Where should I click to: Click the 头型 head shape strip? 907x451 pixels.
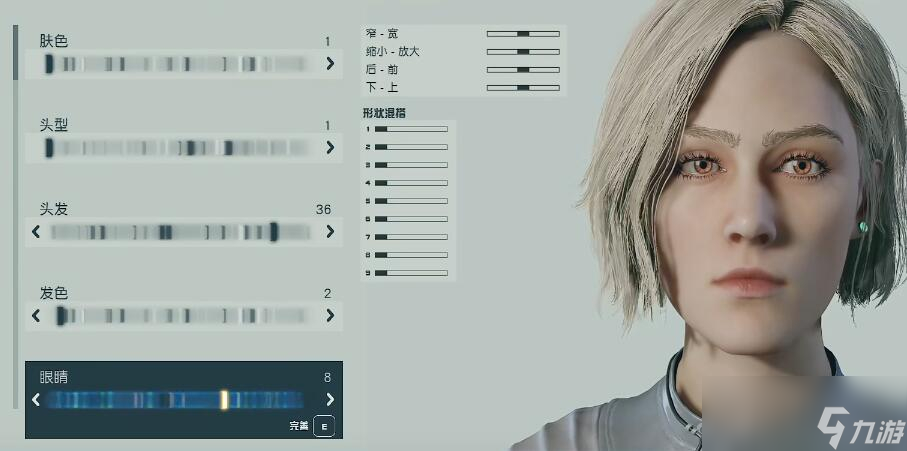coord(176,147)
